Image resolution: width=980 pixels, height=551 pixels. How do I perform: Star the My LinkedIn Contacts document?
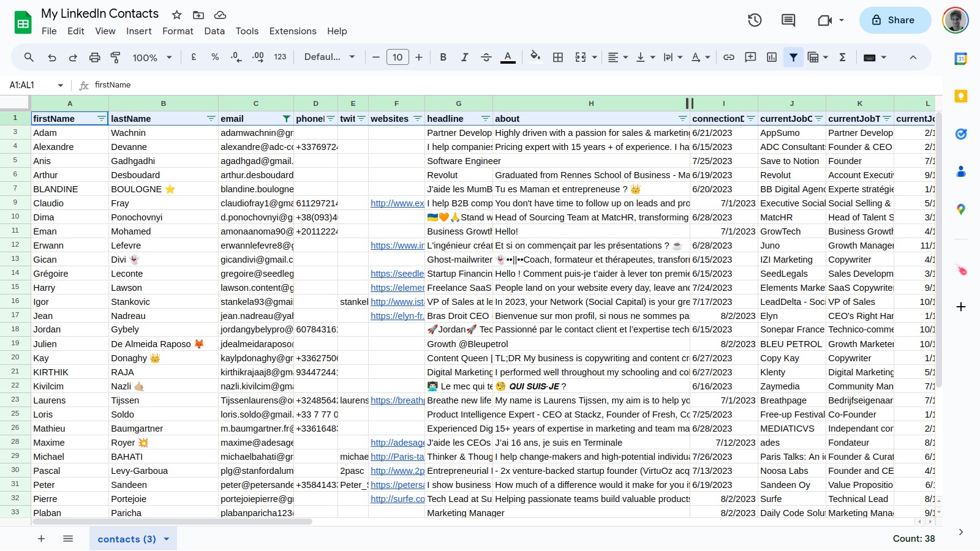[177, 15]
